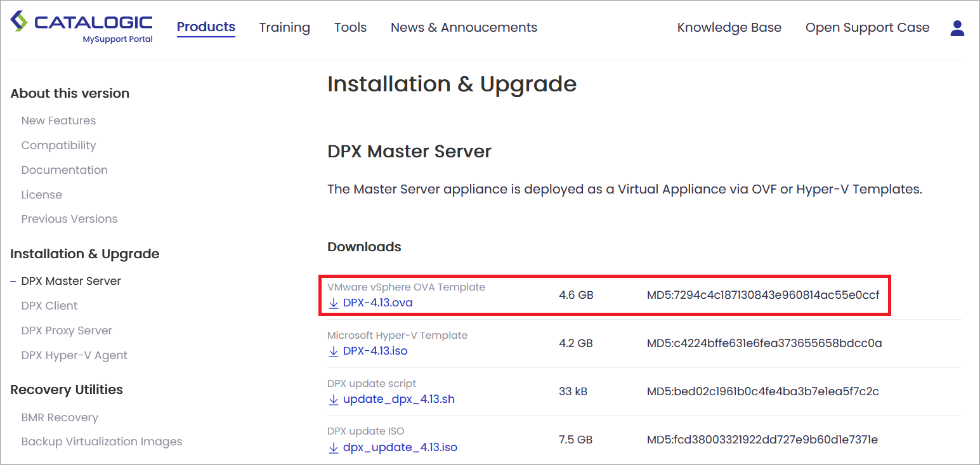Open Previous Versions in sidebar

point(69,219)
